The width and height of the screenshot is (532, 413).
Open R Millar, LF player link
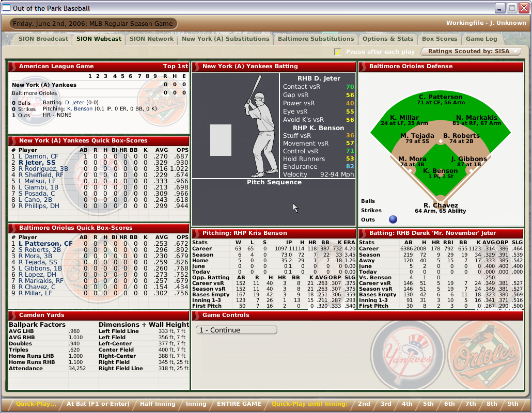pos(35,293)
